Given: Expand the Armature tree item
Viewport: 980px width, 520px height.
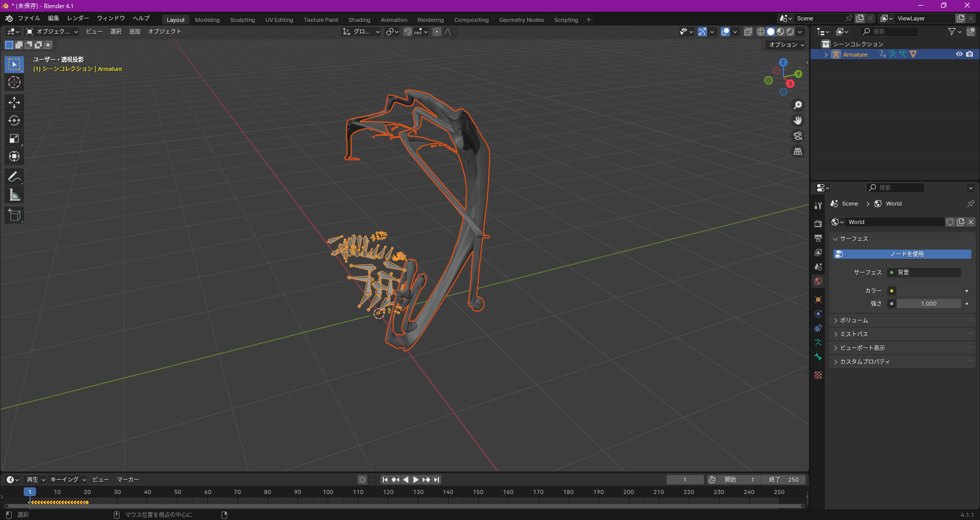Looking at the screenshot, I should pos(826,55).
